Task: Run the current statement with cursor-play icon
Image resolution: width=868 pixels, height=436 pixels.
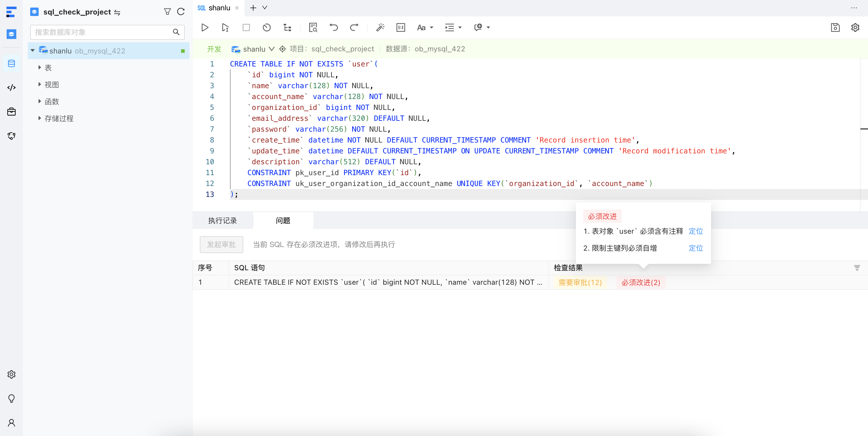Action: tap(225, 27)
